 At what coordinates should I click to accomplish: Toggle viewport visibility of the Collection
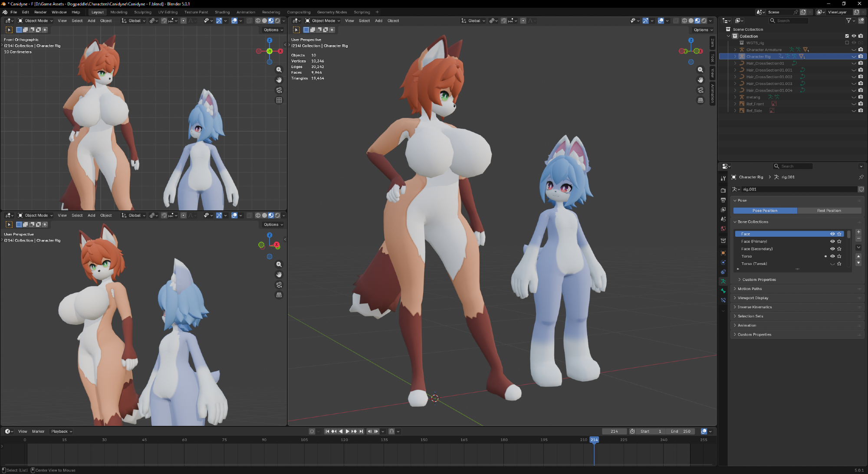click(854, 36)
